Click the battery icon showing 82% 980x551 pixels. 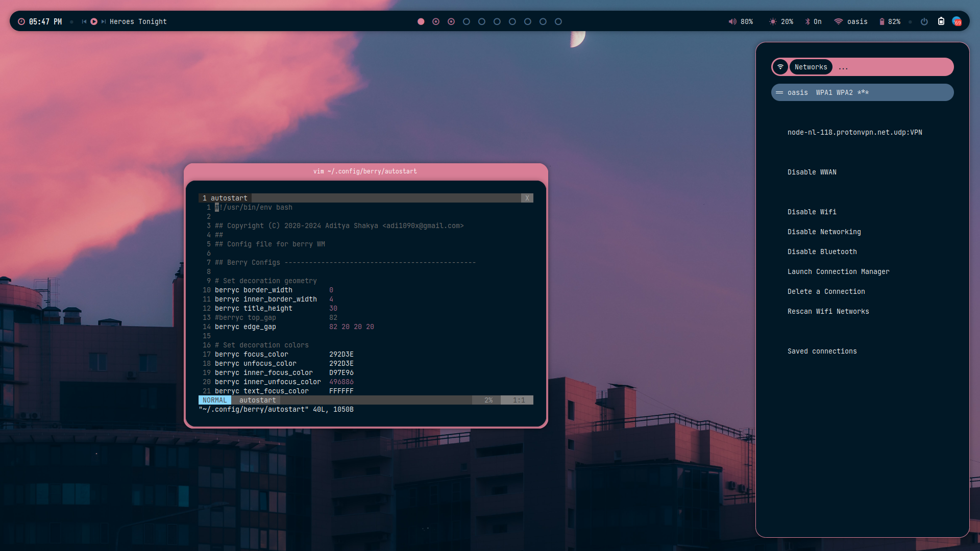click(x=881, y=21)
